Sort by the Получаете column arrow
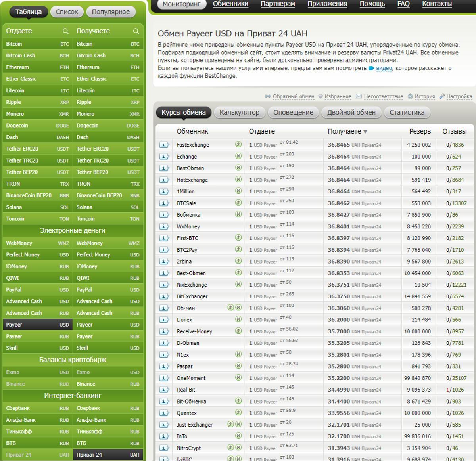The width and height of the screenshot is (476, 461). point(365,132)
